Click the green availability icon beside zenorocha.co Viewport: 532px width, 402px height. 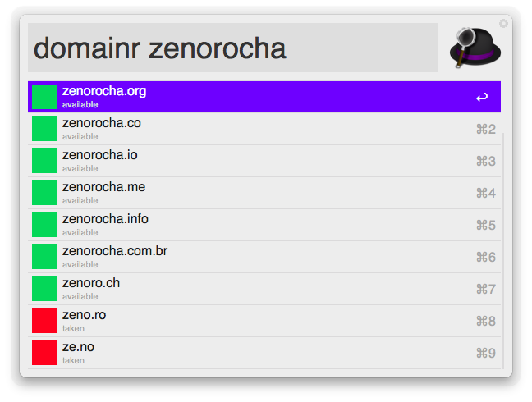click(44, 129)
